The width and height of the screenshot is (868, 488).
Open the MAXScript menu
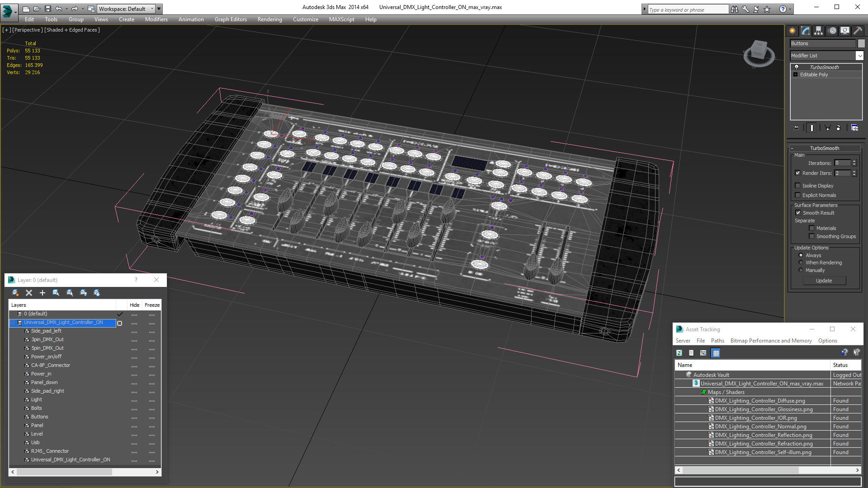pos(341,19)
